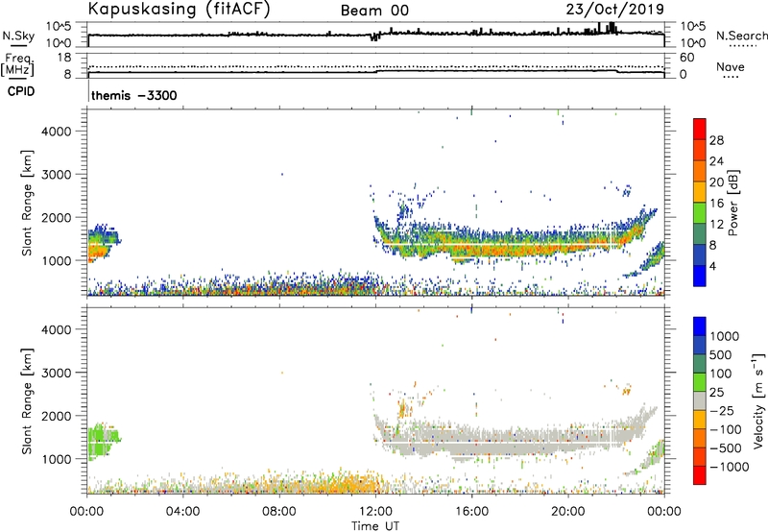Click the power panel 'Slant Range [km]' label
Viewport: 768px width, 532px height.
coord(27,203)
